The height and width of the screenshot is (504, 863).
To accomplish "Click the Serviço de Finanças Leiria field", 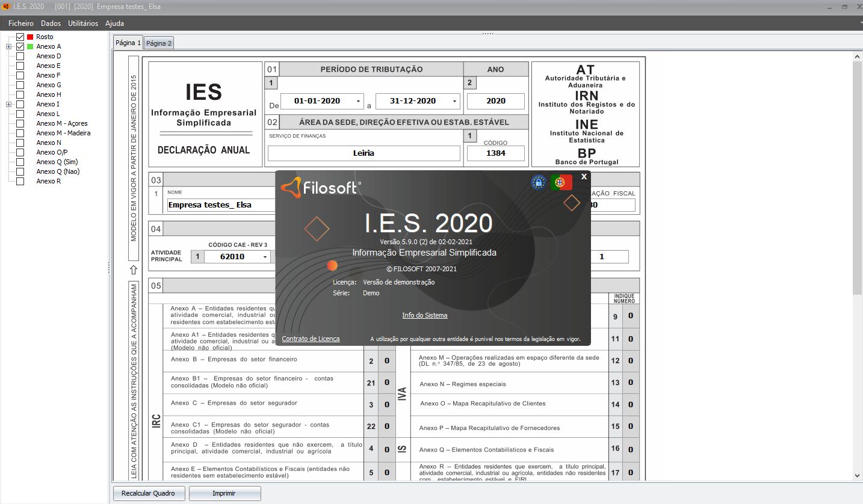I will (x=363, y=153).
